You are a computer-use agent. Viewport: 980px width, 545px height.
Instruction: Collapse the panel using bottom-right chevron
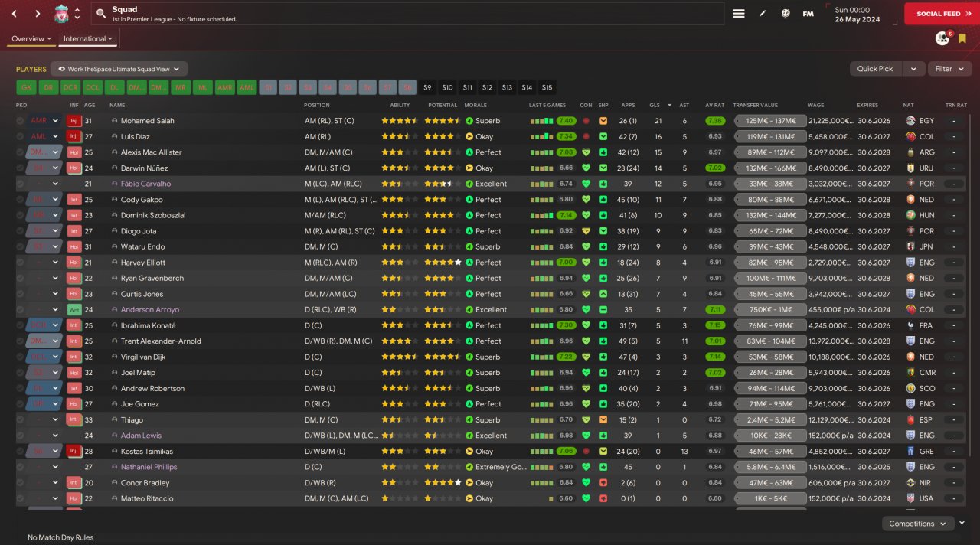962,524
